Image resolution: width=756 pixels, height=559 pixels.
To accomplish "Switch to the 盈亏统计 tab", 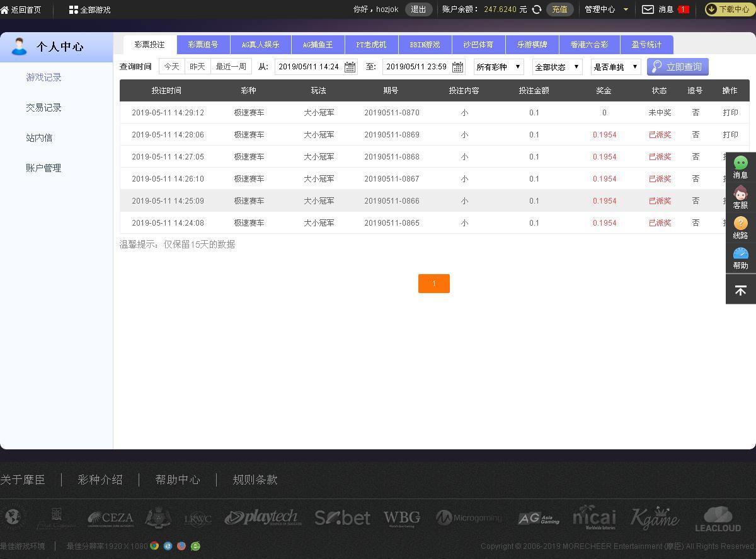I will pos(646,45).
